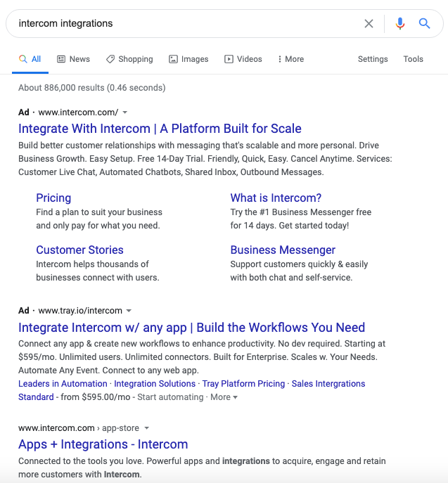Expand dropdown arrow next to www.intercom.com/ ad

(124, 112)
